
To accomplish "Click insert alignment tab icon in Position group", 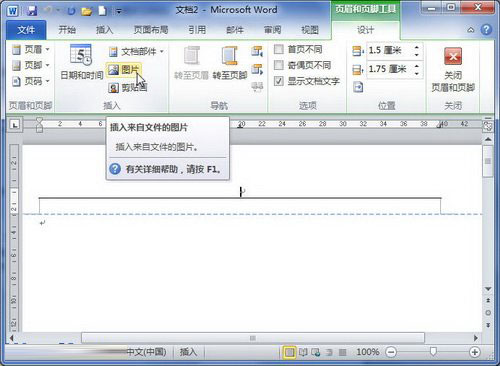I will click(x=358, y=87).
